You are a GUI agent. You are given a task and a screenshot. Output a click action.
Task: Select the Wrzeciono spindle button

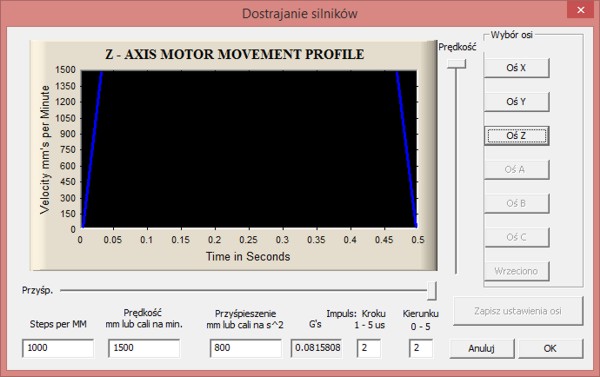click(x=516, y=271)
